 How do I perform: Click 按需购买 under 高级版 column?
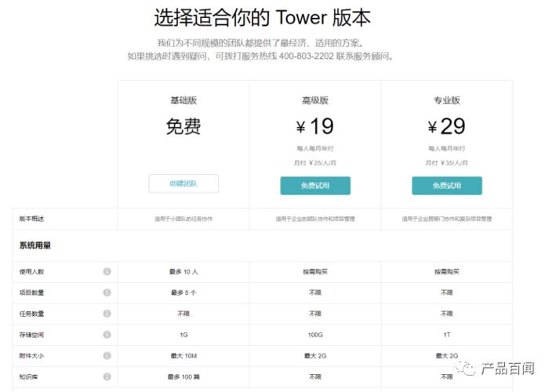pyautogui.click(x=315, y=271)
